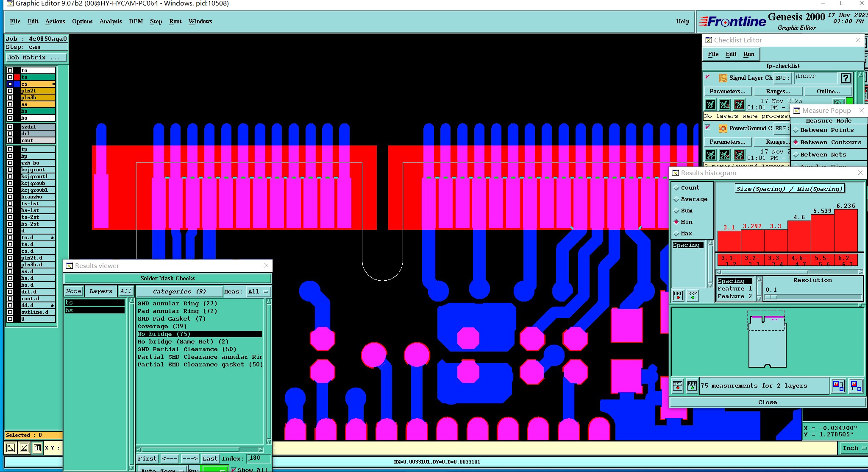
Task: Open the Analysis menu
Action: coord(110,22)
